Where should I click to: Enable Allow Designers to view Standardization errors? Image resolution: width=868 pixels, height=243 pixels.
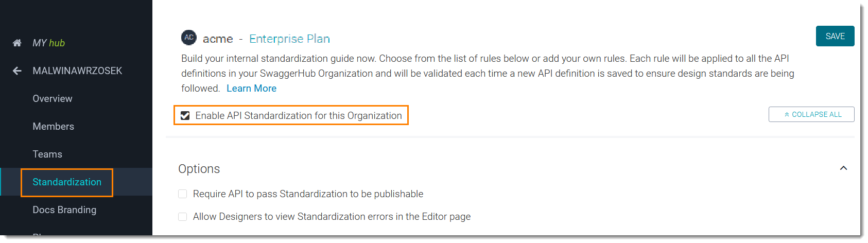coord(183,217)
